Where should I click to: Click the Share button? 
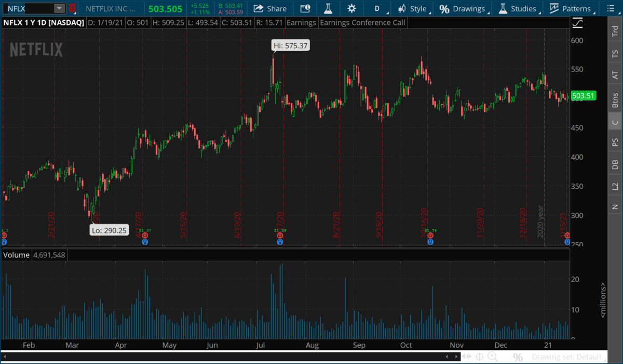coord(270,8)
